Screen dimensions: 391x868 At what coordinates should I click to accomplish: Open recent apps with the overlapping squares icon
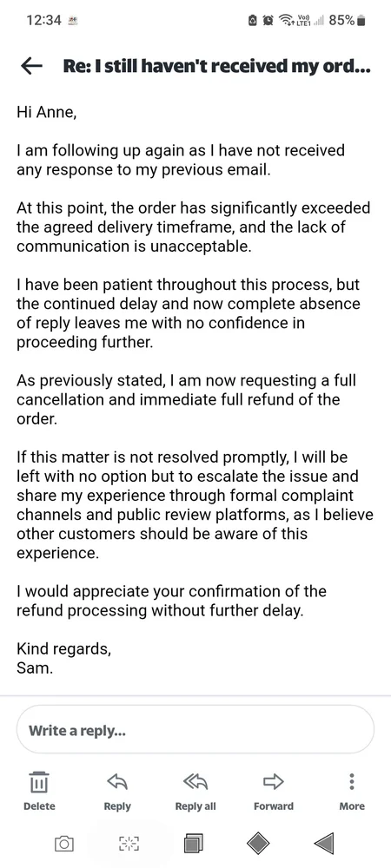[194, 843]
